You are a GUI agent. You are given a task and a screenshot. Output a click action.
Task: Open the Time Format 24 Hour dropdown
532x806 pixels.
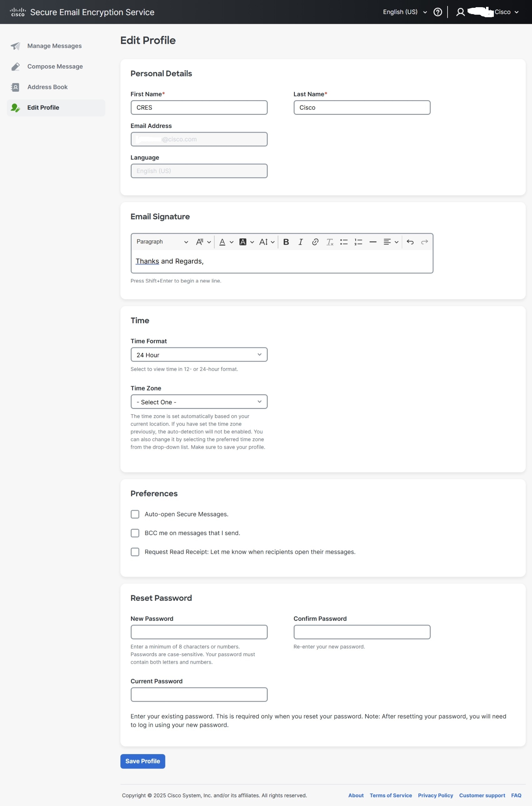(x=199, y=355)
